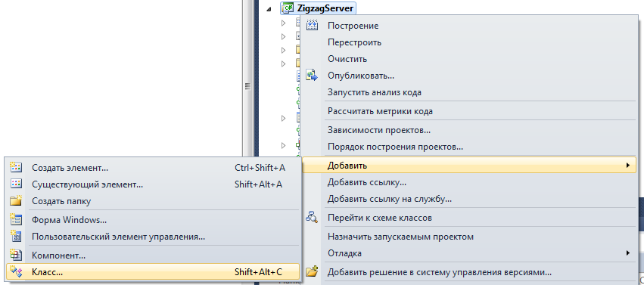
Task: Click the class icon beside Класс
Action: [x=16, y=272]
